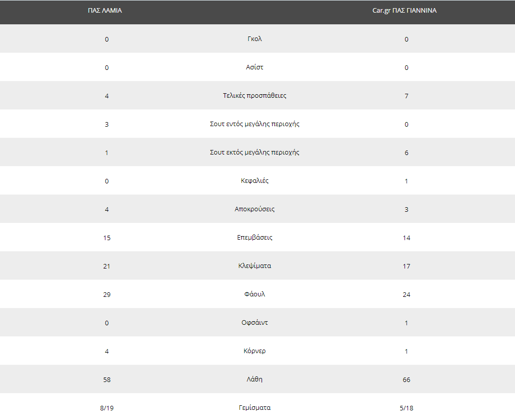Click the ΠΑΣ ΛΑΜΙΑ column header
This screenshot has height=420, width=515.
105,11
